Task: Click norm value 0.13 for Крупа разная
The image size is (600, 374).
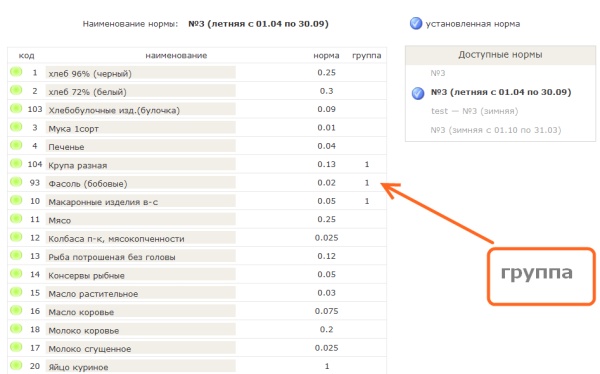Action: (x=326, y=164)
